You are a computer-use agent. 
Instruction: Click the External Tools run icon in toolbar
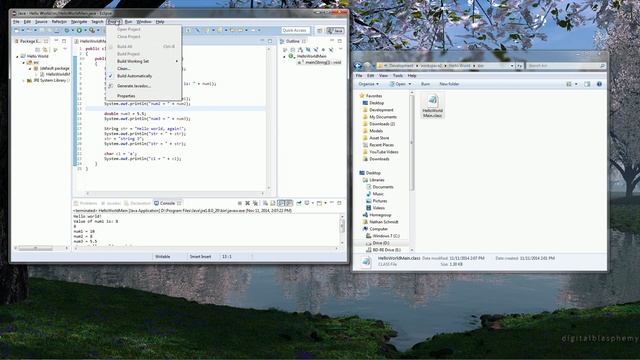pos(92,30)
